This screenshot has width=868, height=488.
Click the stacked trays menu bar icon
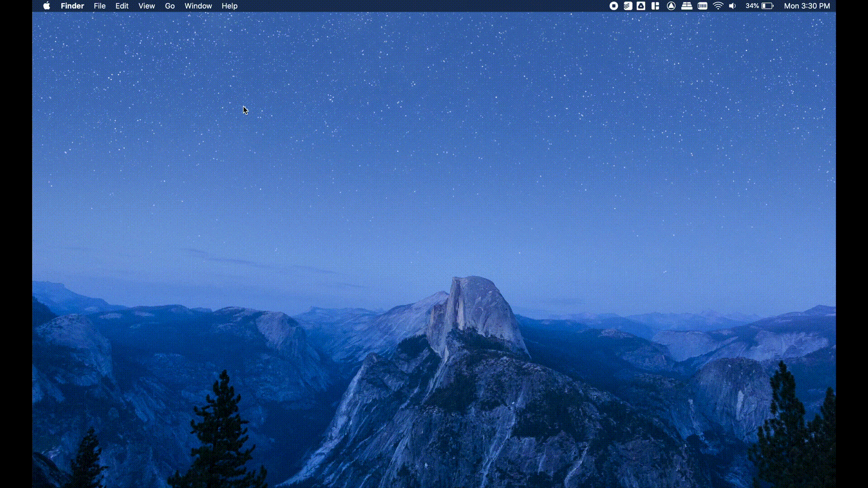pyautogui.click(x=687, y=6)
